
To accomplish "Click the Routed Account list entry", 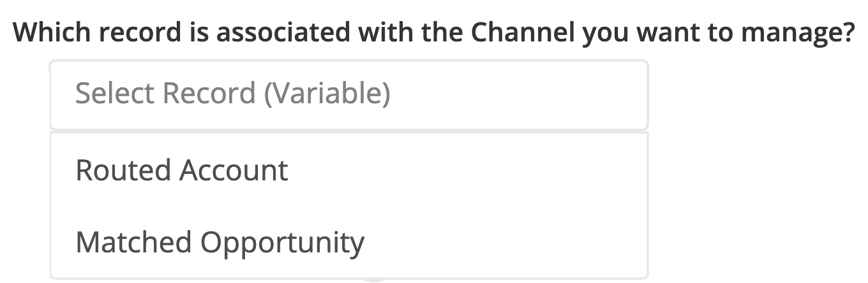I will 182,171.
